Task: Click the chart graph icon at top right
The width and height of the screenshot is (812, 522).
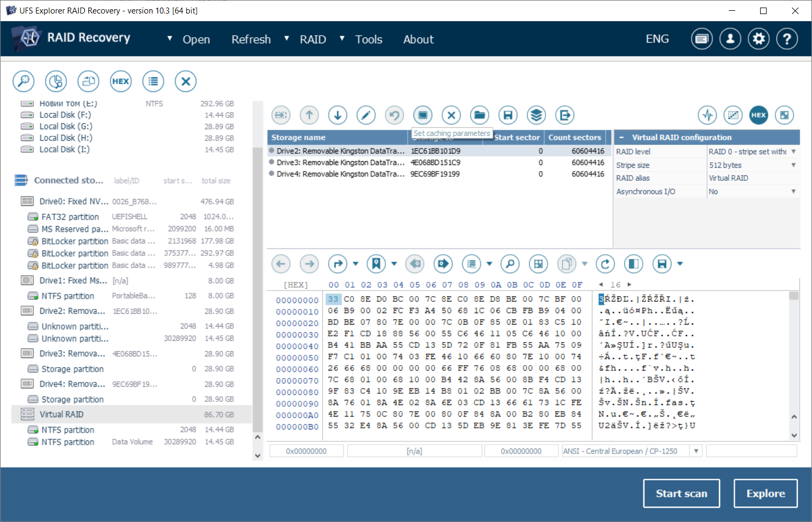Action: click(733, 115)
